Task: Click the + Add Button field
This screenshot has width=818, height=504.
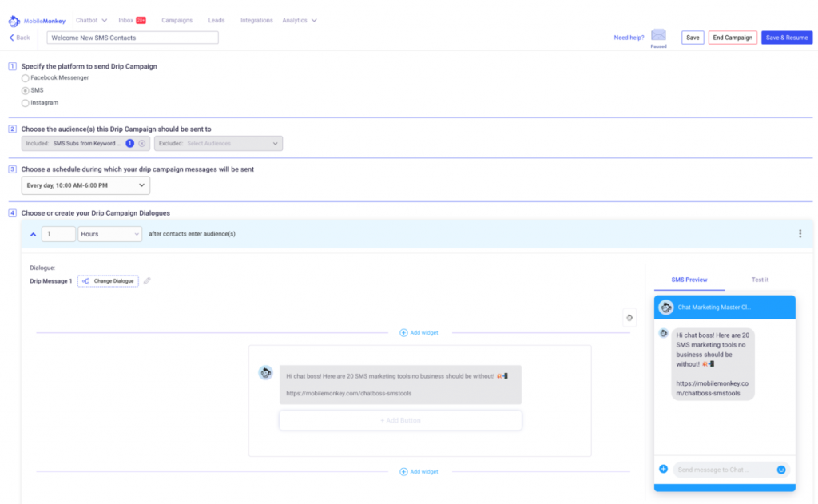Action: (x=400, y=420)
